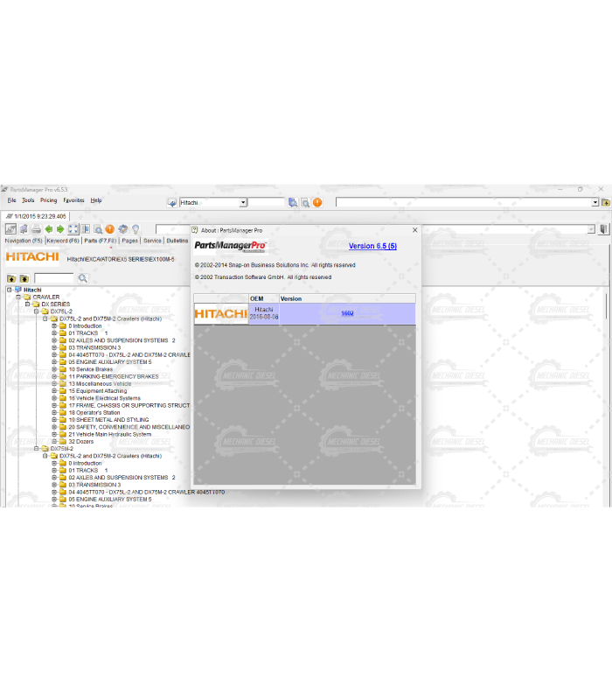
Task: Click the light bulb hint icon
Action: click(x=136, y=229)
